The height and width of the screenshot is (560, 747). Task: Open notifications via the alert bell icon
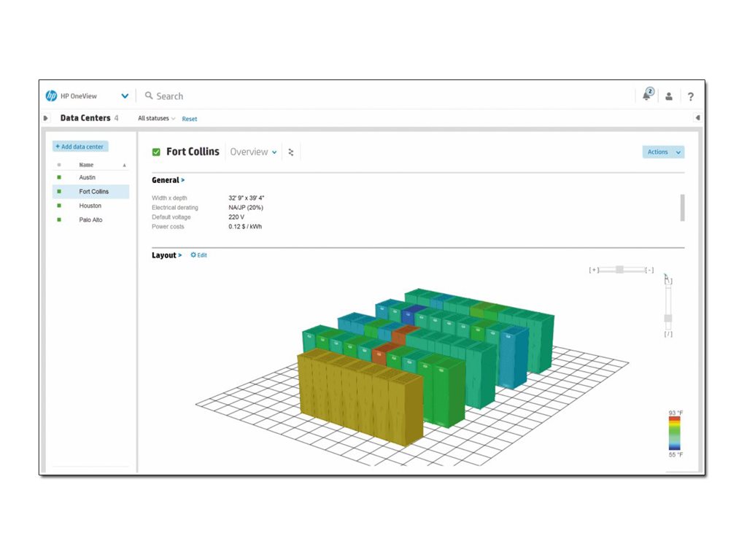[x=646, y=96]
